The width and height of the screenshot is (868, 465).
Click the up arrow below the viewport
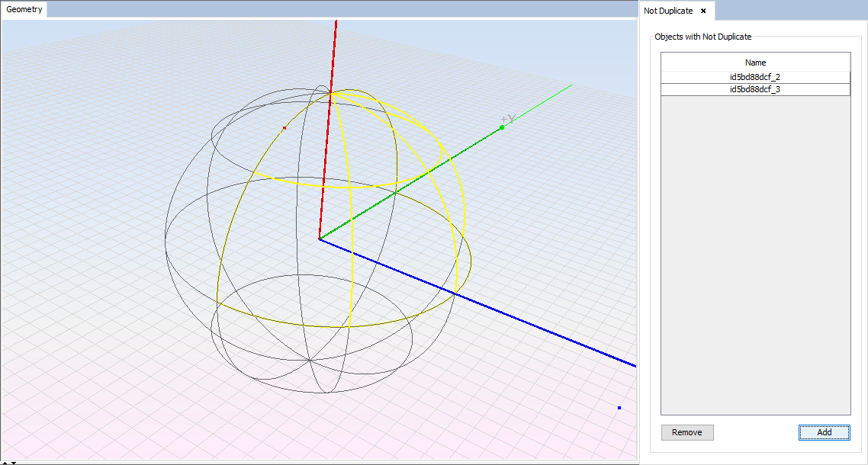point(5,462)
